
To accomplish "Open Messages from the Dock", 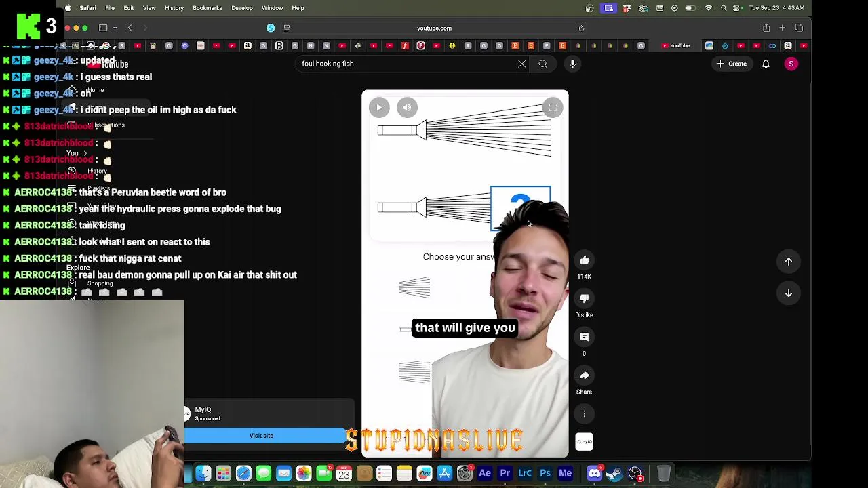I will click(264, 473).
